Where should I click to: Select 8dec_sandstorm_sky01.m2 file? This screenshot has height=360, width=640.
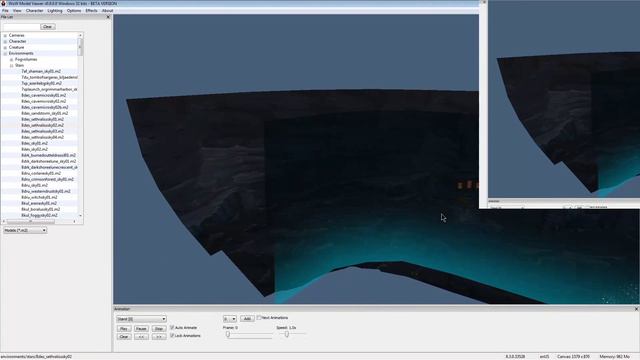click(44, 113)
